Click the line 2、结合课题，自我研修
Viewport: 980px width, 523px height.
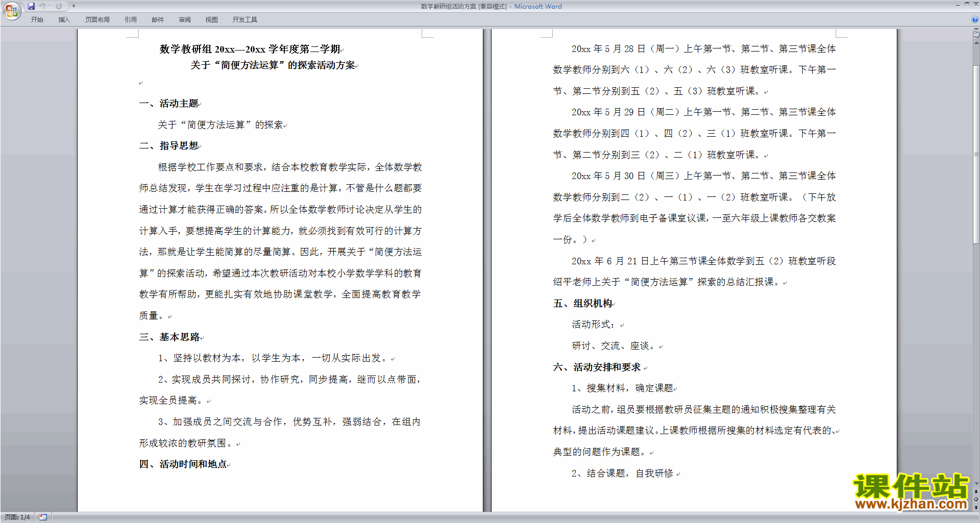tap(623, 473)
